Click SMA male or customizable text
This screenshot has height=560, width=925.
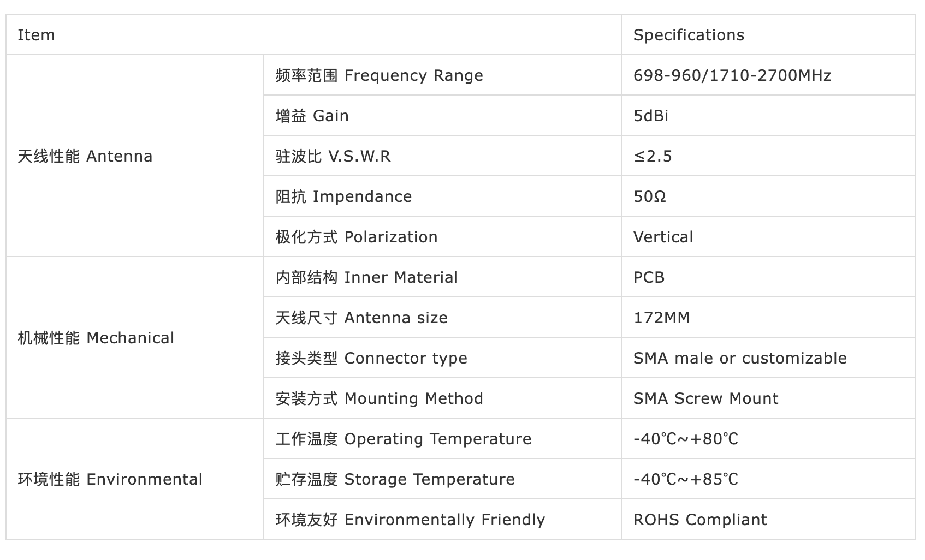coord(740,358)
